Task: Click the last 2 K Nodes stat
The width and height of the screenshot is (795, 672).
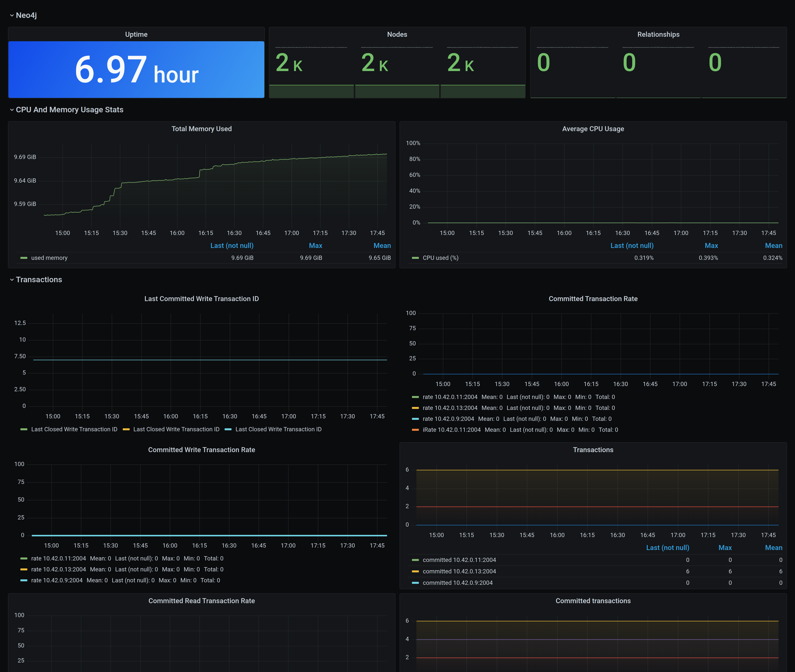Action: tap(460, 62)
